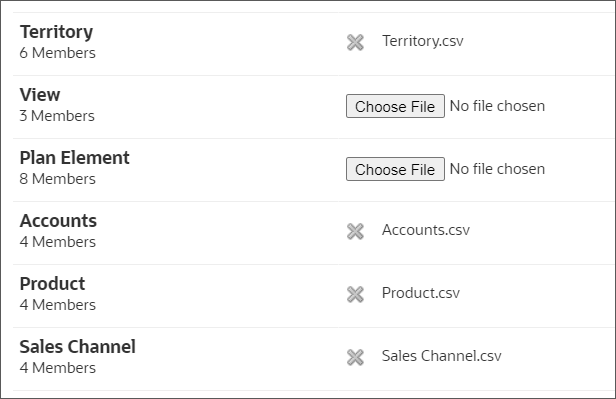
Task: Click the Product.csv file name
Action: (421, 293)
